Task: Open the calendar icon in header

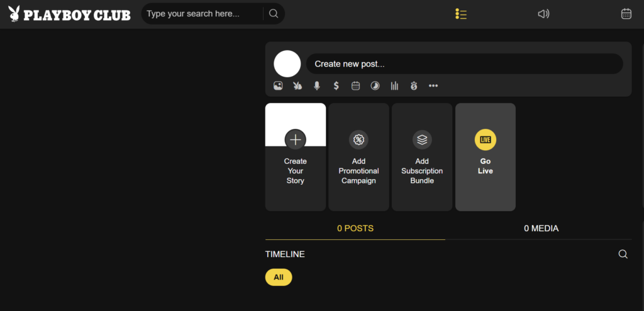Action: tap(626, 14)
